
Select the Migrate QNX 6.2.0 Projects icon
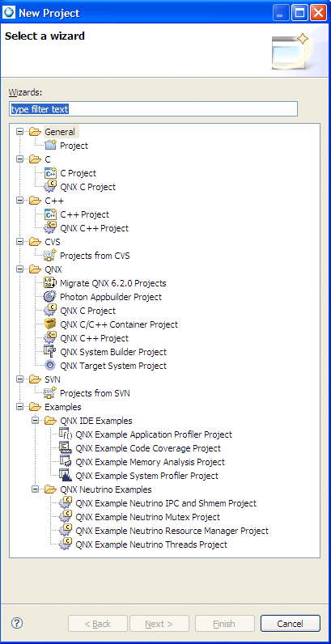coord(50,283)
